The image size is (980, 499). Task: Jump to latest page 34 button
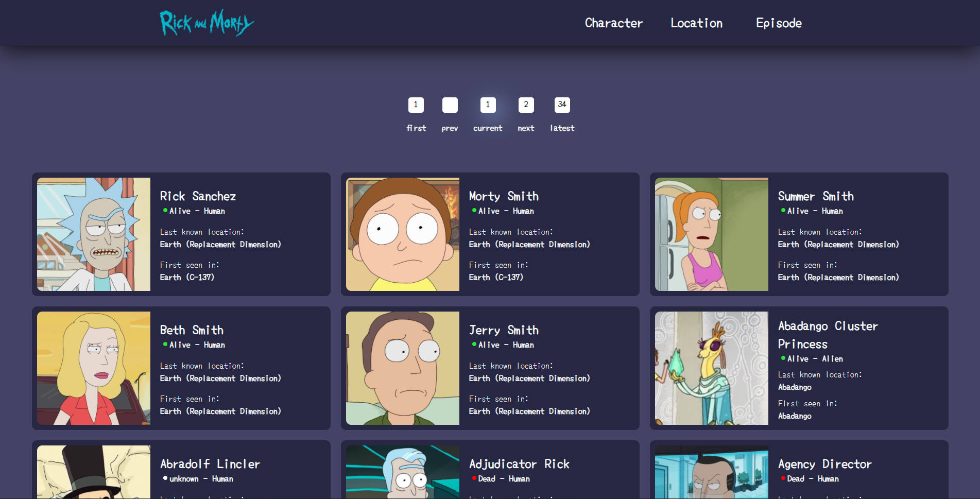point(562,105)
